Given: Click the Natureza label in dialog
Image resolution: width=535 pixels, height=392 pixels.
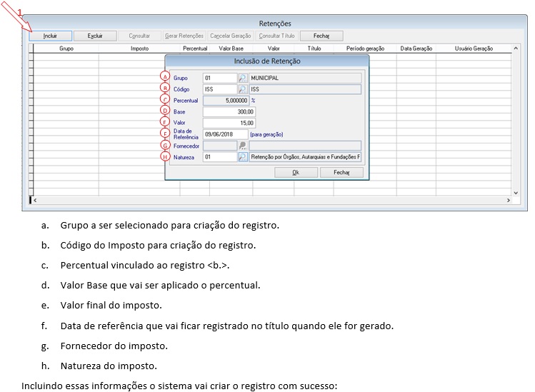Looking at the screenshot, I should 184,157.
